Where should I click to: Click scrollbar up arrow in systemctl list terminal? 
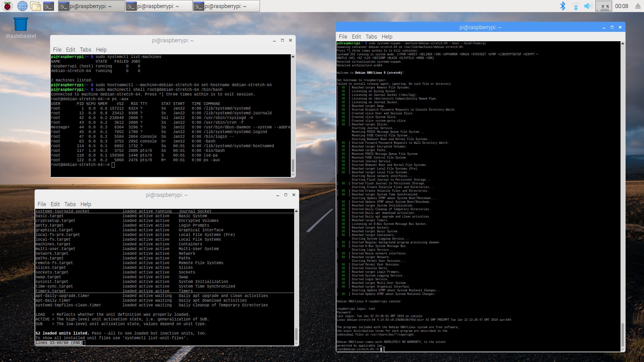[296, 211]
